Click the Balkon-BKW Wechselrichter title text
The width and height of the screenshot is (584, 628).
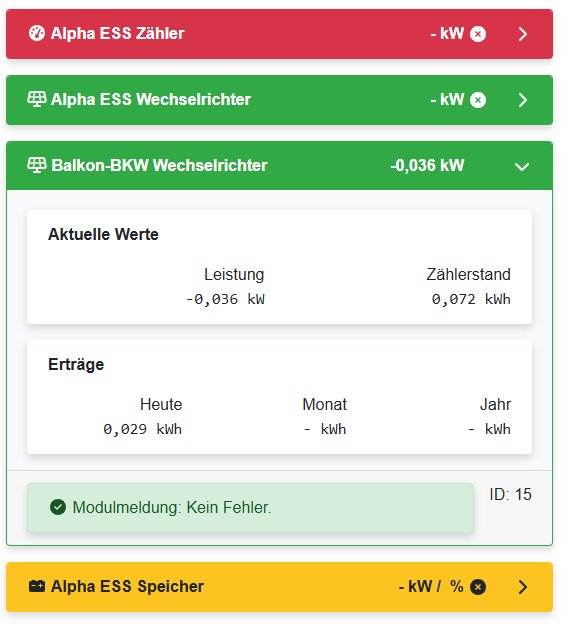click(x=159, y=165)
